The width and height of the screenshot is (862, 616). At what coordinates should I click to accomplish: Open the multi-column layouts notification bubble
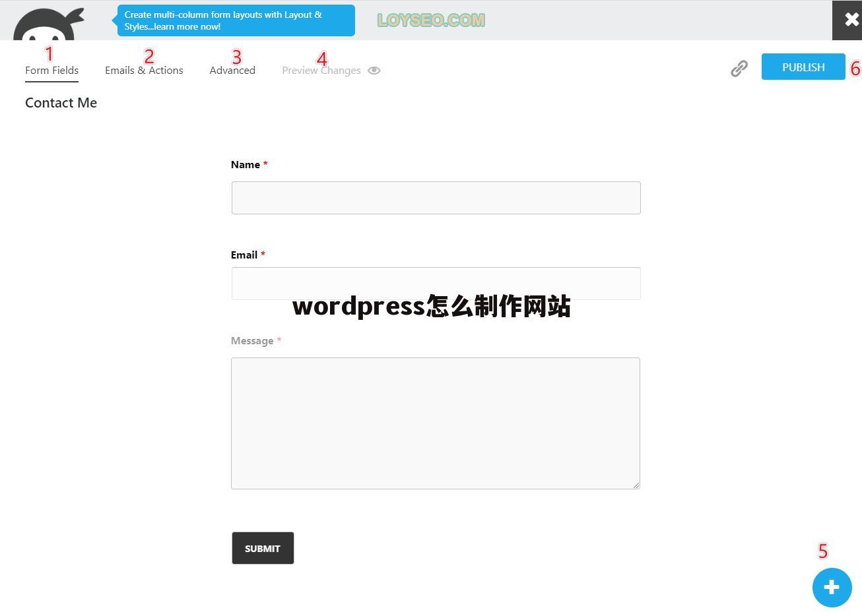[236, 20]
